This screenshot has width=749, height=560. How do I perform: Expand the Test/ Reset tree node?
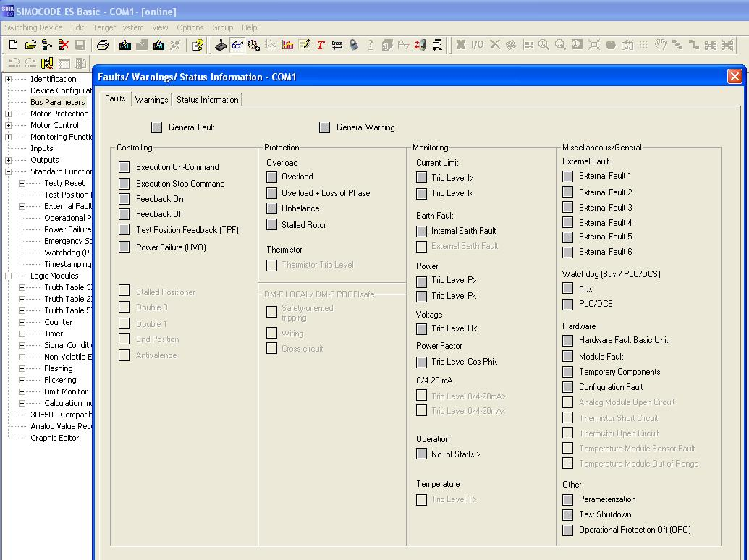[x=22, y=183]
